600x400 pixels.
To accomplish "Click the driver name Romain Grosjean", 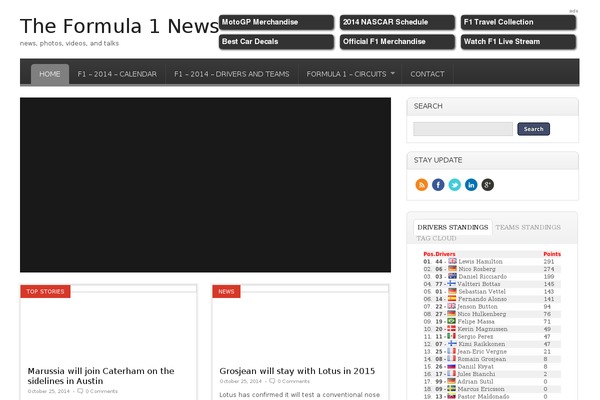I will point(482,359).
